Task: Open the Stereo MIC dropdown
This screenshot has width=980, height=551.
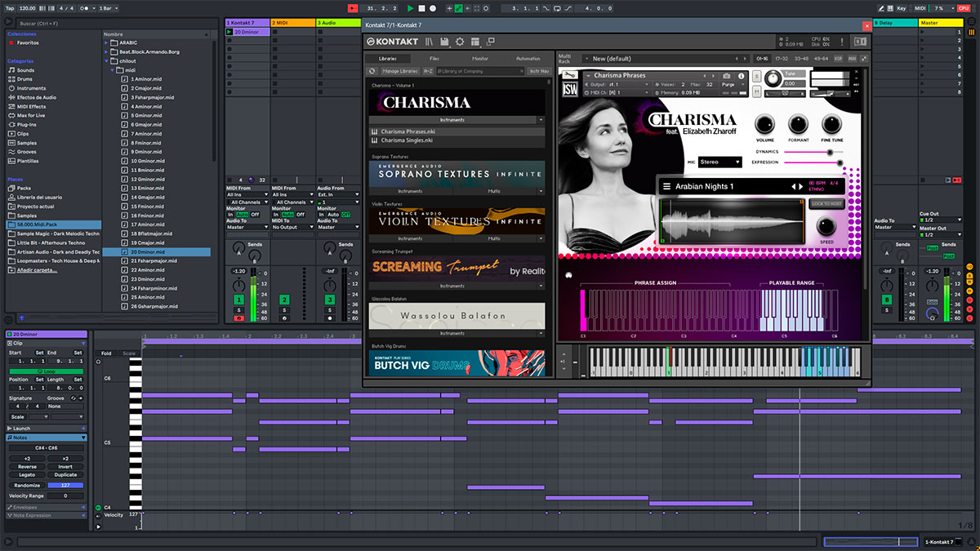Action: point(719,162)
